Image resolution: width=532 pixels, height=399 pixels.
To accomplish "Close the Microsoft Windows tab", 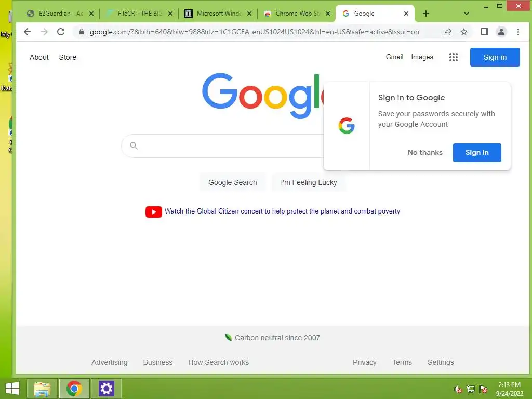I will (249, 14).
